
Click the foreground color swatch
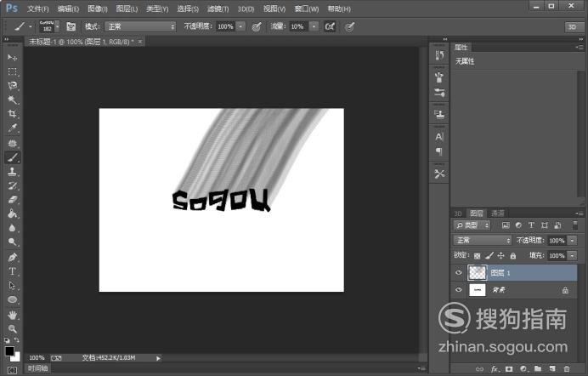coord(9,351)
